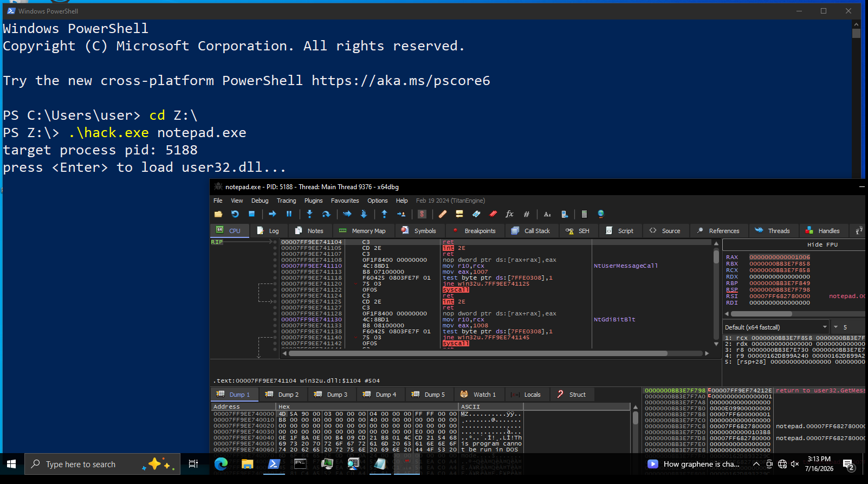Click the registers panel horizontal scrollbar
The height and width of the screenshot is (484, 868).
tap(761, 314)
